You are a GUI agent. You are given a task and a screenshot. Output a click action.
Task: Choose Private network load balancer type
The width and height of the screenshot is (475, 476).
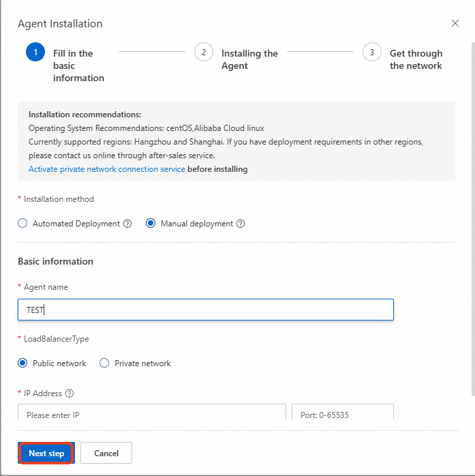105,363
